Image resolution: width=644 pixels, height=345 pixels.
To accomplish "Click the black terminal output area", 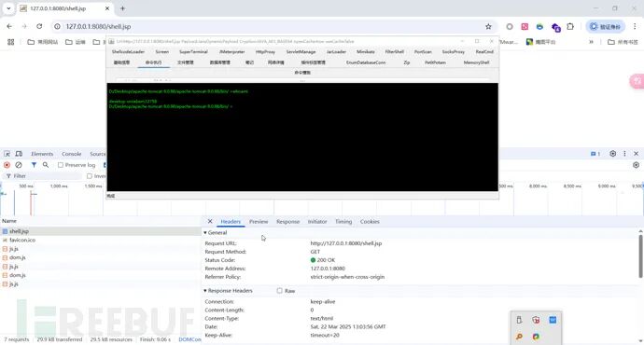I will click(302, 137).
